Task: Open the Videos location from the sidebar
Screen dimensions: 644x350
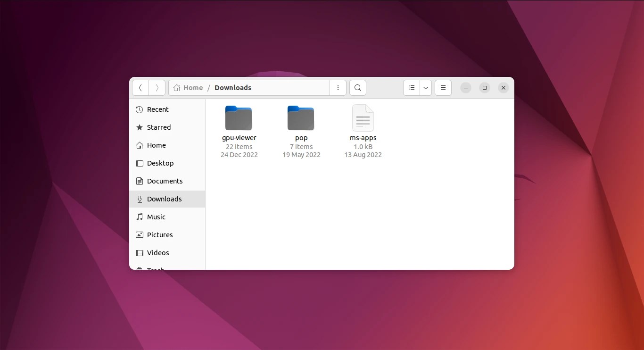Action: (157, 253)
